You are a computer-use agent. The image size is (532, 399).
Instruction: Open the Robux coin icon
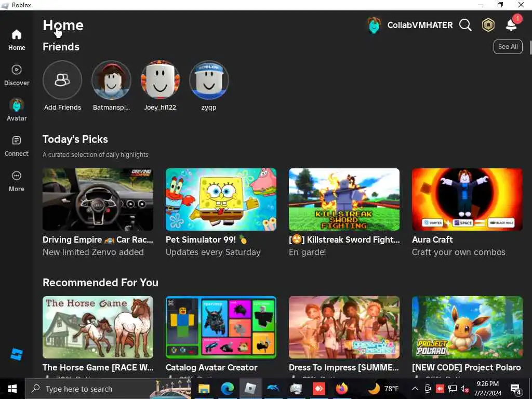[488, 25]
